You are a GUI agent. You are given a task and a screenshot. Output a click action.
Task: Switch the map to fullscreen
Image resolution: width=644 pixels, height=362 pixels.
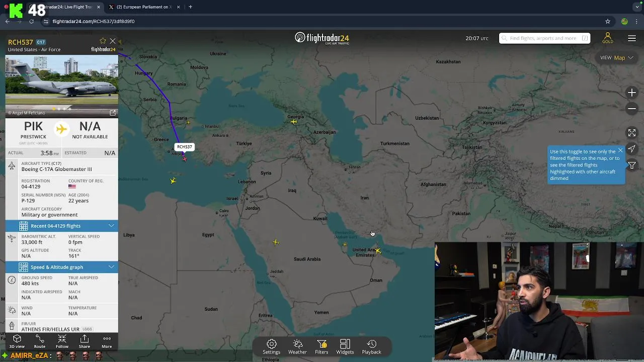(x=632, y=133)
